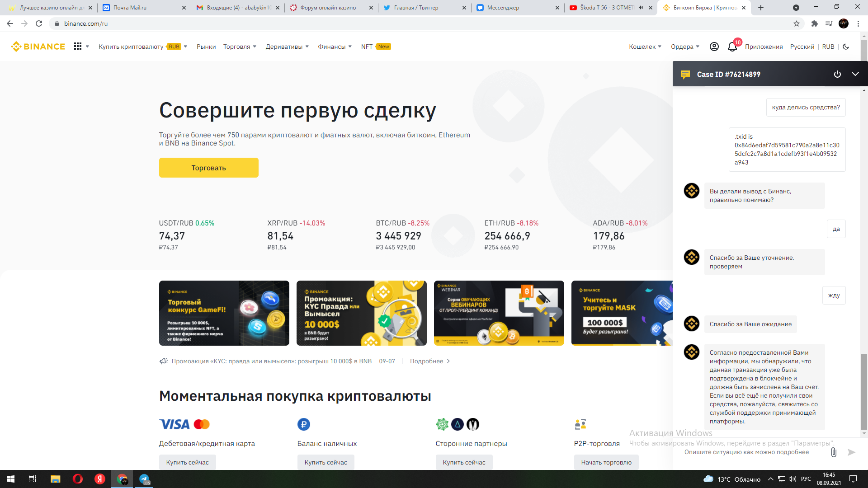Image resolution: width=868 pixels, height=488 pixels.
Task: Expand Финансы menu
Action: pyautogui.click(x=335, y=47)
